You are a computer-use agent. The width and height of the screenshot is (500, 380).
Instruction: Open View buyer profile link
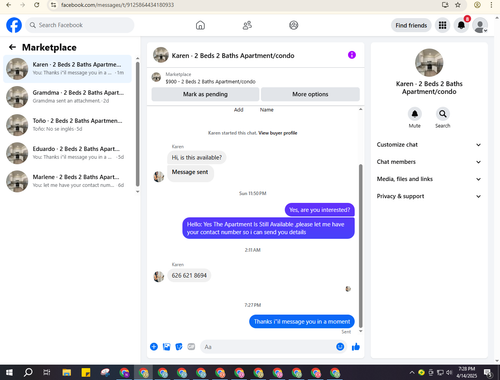(278, 133)
